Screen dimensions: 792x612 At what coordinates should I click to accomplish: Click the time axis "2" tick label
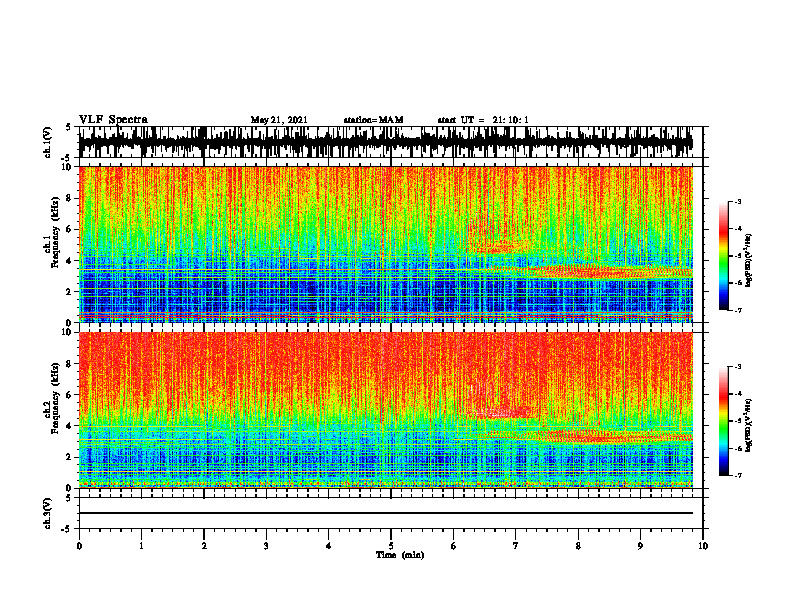204,546
